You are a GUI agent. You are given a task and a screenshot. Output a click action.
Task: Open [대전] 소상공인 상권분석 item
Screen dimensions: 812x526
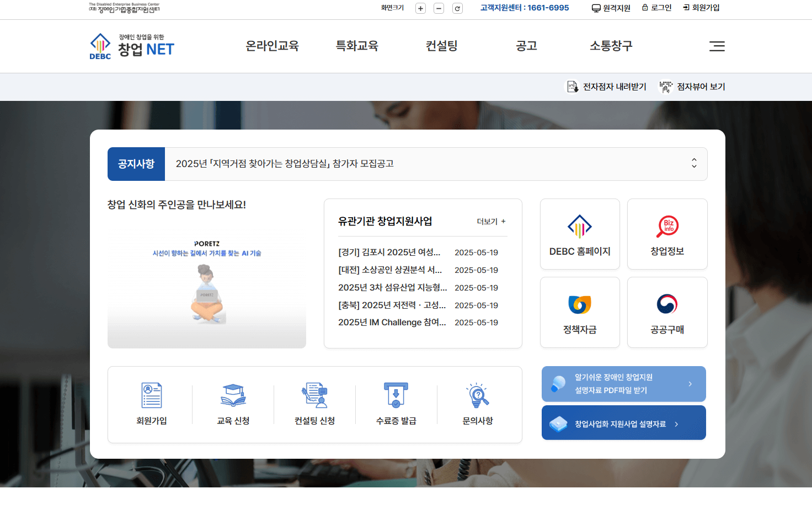tap(390, 270)
